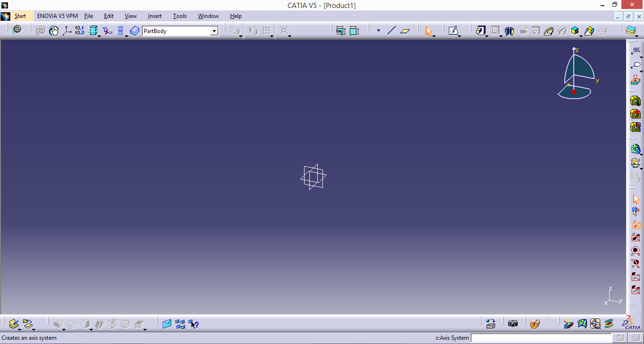
Task: Click the blue layered sheet icon
Action: (x=134, y=31)
